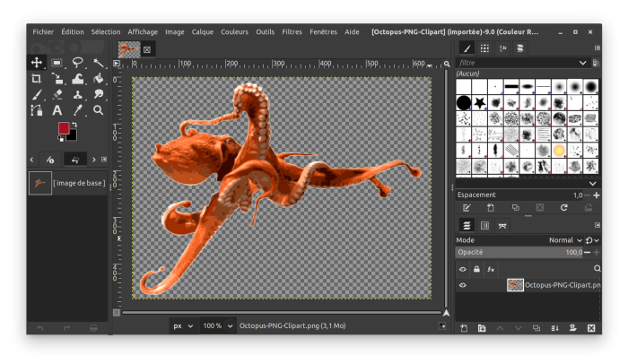This screenshot has height=364, width=628.
Task: Select the Move tool in the toolbox
Action: 37,63
